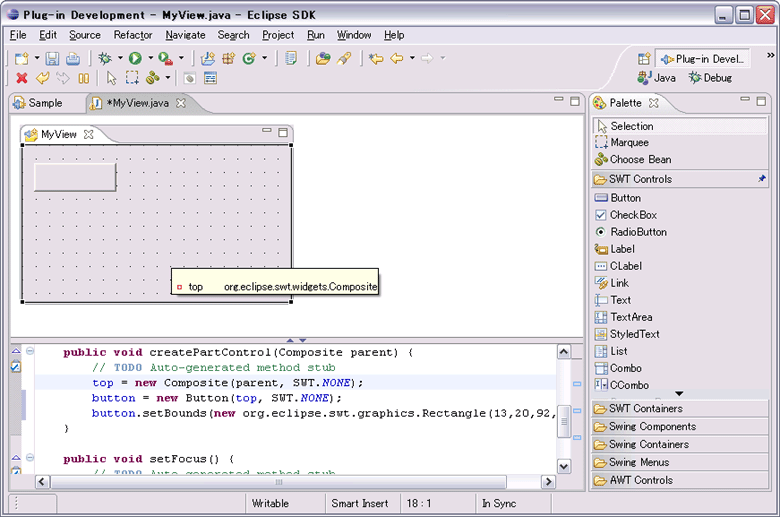This screenshot has width=780, height=517.
Task: Open the Run dropdown arrow
Action: click(x=150, y=58)
